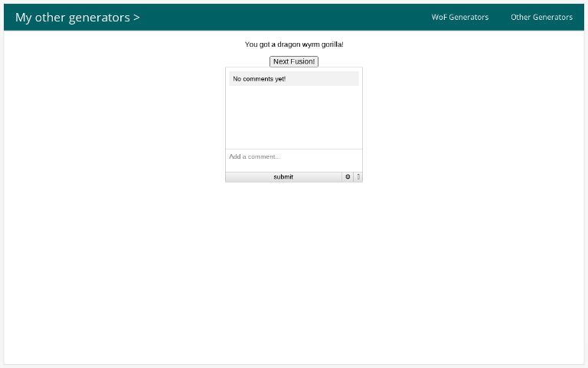Click the empty comments list area
Image resolution: width=588 pixels, height=368 pixels.
coord(293,117)
